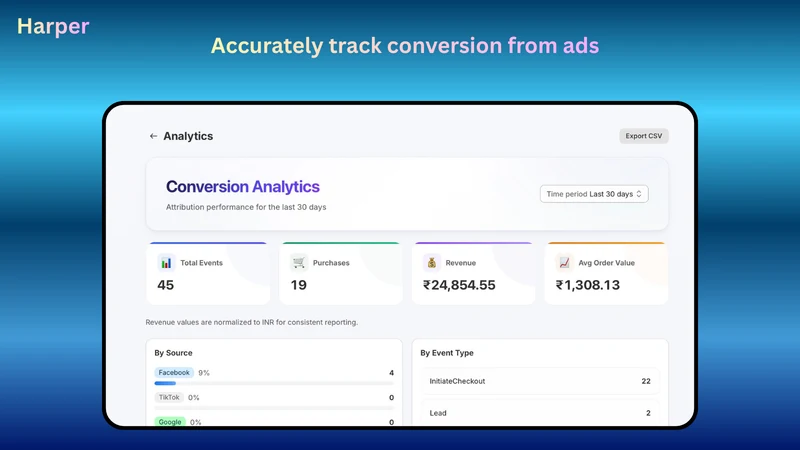Click the Avg Order Value label
800x450 pixels.
607,263
